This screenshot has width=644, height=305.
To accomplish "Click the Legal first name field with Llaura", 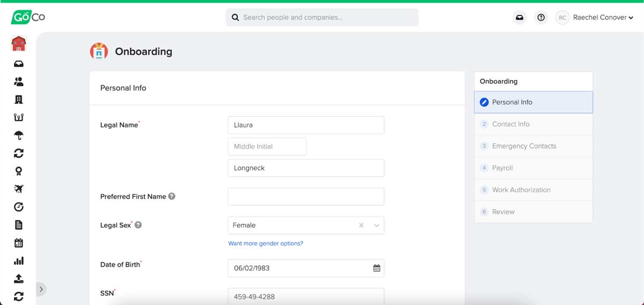I will (x=306, y=125).
